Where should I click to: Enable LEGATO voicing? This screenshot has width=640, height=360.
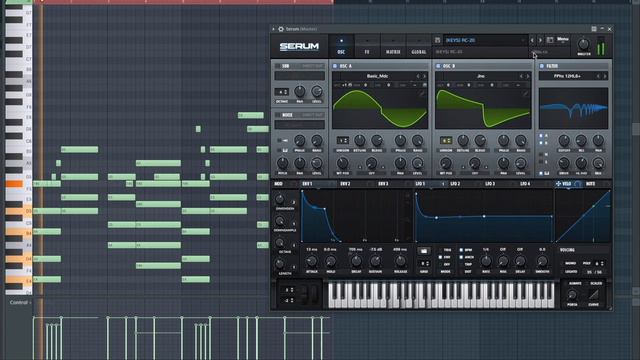(x=571, y=272)
